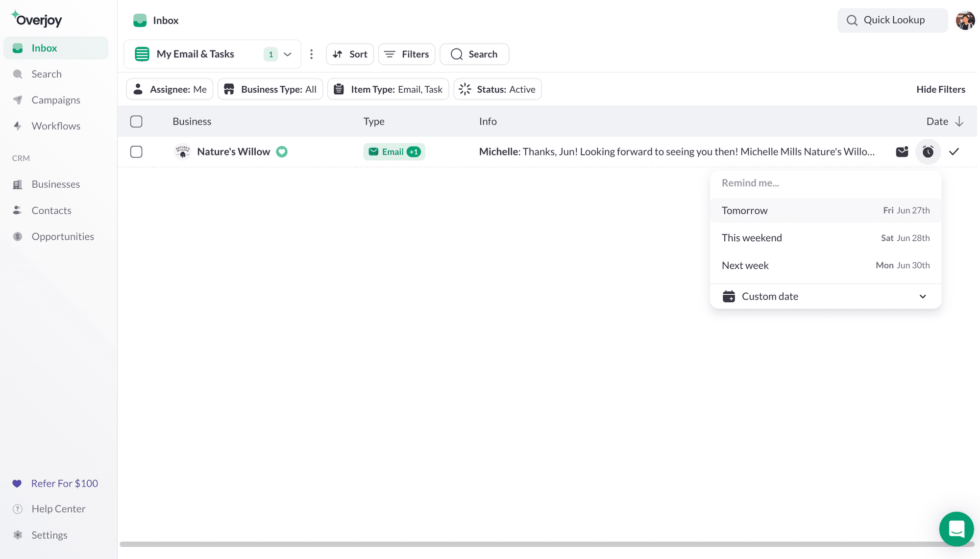
Task: Open the Nature's Willow business name
Action: pyautogui.click(x=233, y=152)
